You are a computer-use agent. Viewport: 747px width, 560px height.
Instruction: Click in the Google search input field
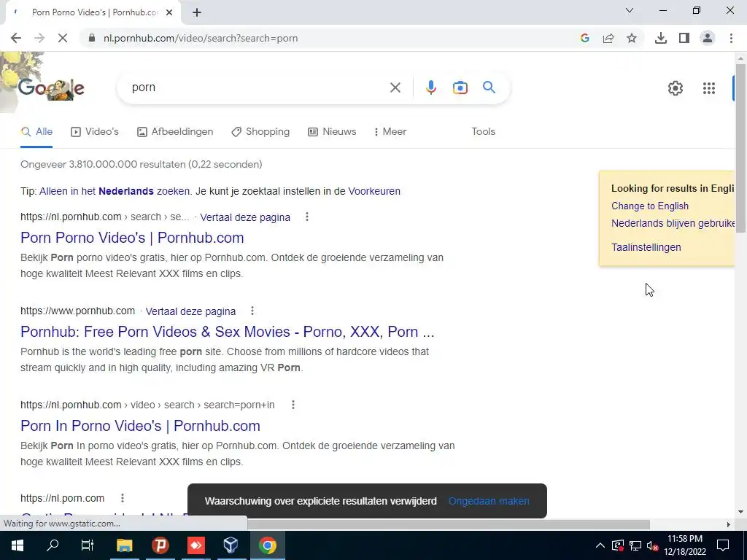point(258,87)
